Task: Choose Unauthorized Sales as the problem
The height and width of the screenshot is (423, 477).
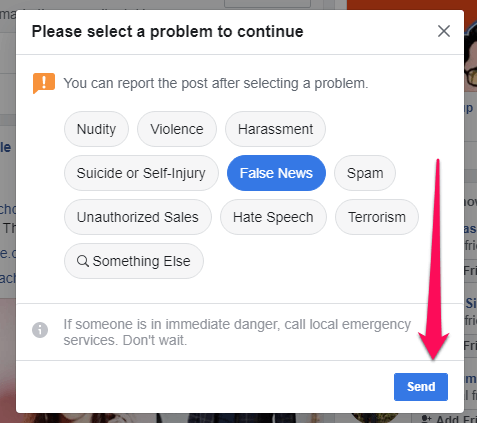Action: point(138,217)
